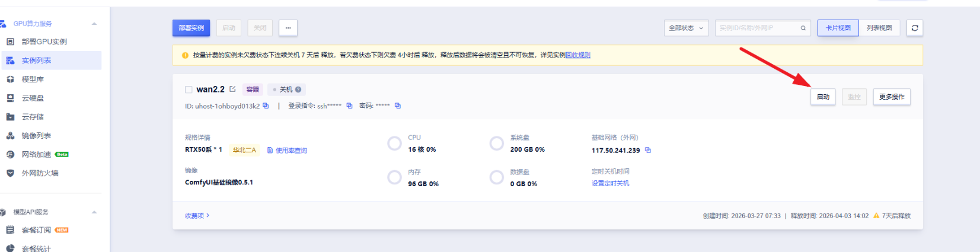Viewport: 980px width, 252px height.
Task: Click the search magnifier icon
Action: point(803,28)
